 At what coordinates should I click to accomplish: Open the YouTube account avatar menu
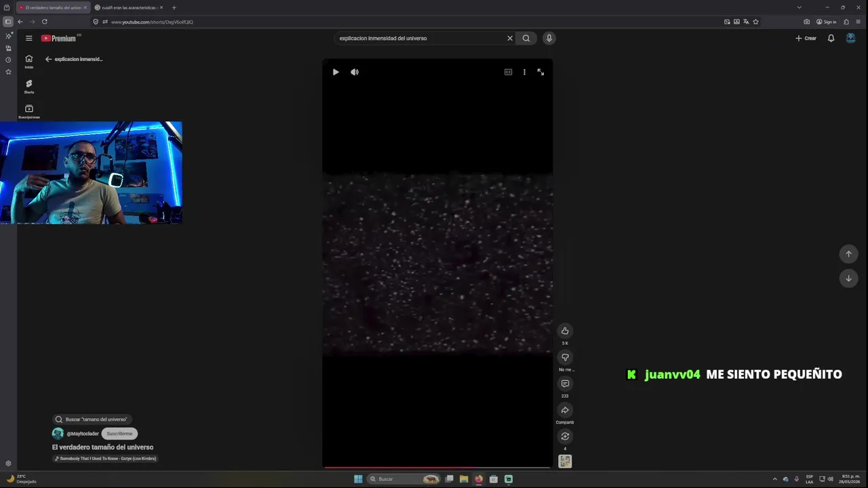click(850, 39)
